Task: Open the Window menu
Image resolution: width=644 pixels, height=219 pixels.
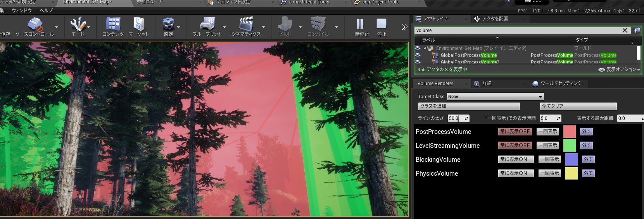Action: pos(22,10)
